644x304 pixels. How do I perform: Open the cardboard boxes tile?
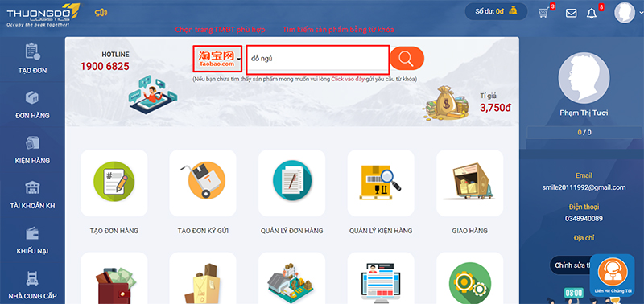[203, 278]
